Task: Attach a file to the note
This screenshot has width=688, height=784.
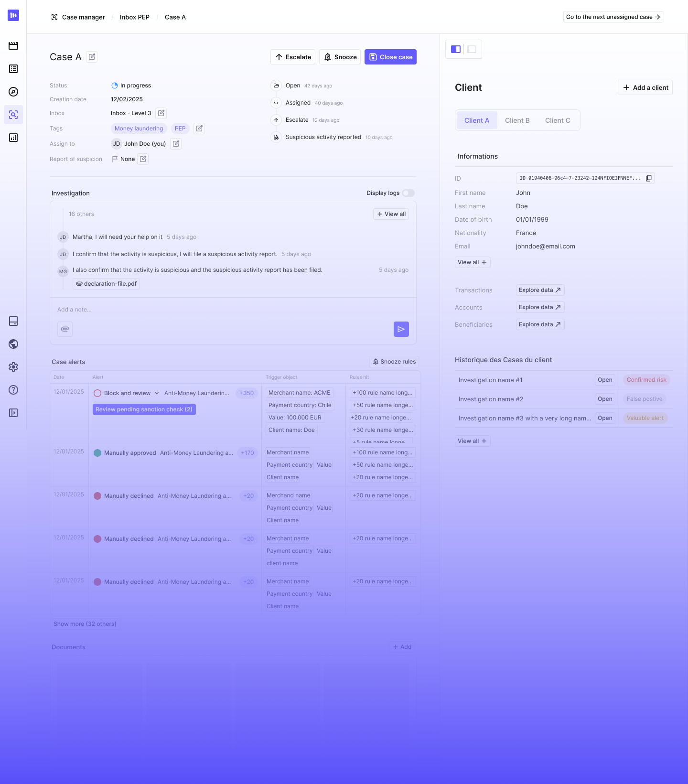Action: 65,329
